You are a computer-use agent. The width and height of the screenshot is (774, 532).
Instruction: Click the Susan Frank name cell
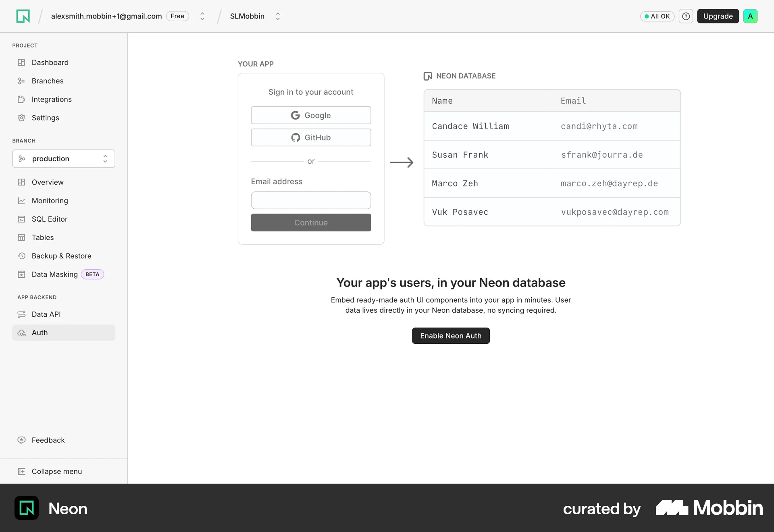[x=460, y=155]
